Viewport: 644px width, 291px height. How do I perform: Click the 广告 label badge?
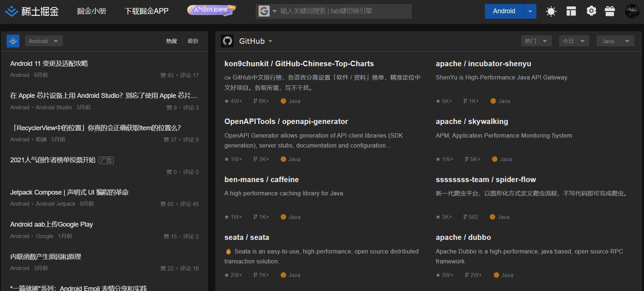point(106,160)
